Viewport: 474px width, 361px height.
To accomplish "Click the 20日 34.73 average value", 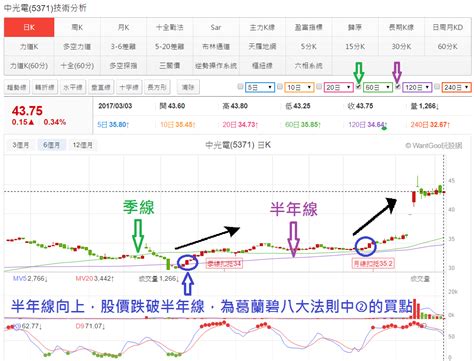I will (240, 125).
